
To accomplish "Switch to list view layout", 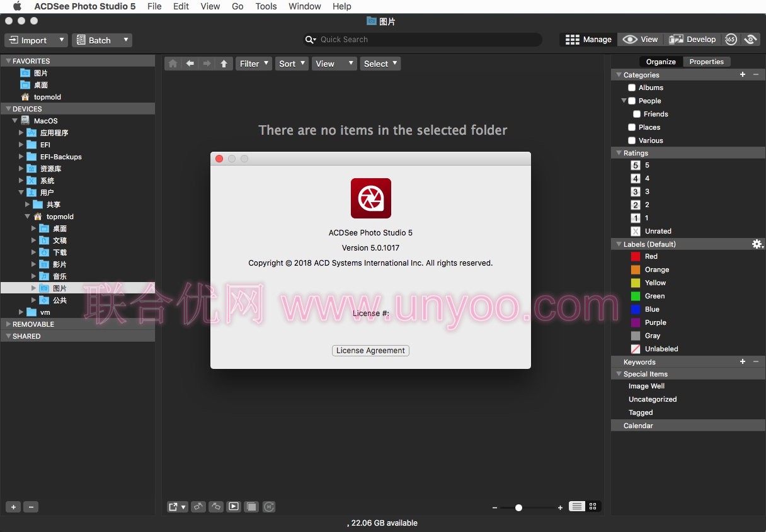I will pos(576,506).
